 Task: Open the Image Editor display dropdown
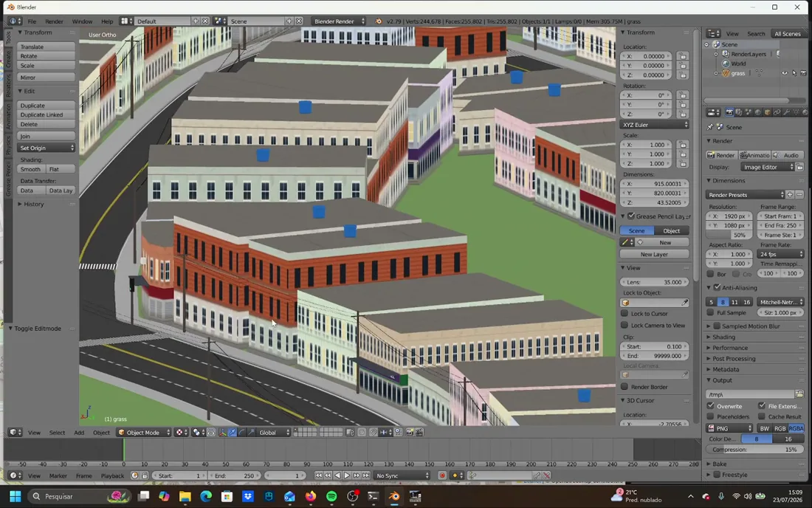pyautogui.click(x=767, y=168)
